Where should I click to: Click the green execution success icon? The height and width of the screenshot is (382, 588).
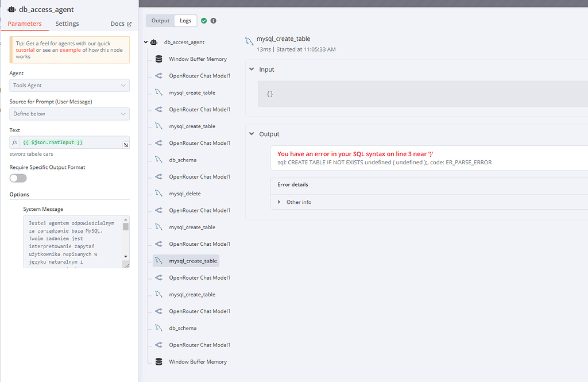coord(204,20)
